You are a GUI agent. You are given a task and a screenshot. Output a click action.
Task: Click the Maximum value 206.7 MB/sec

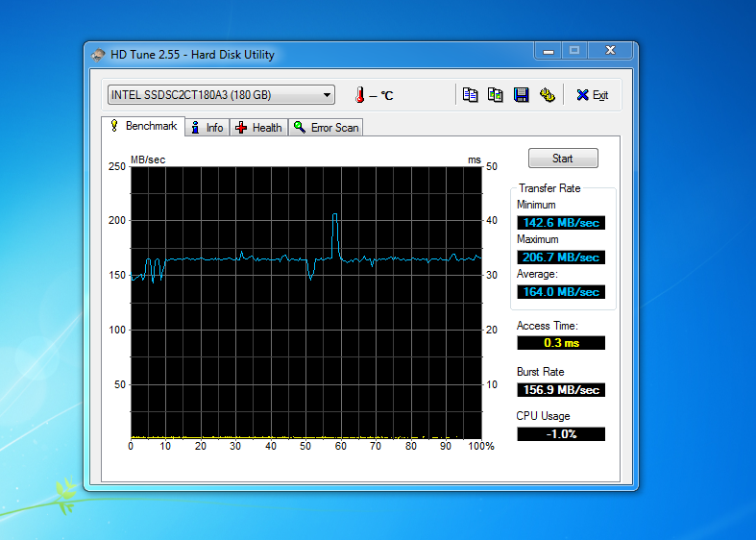point(561,258)
